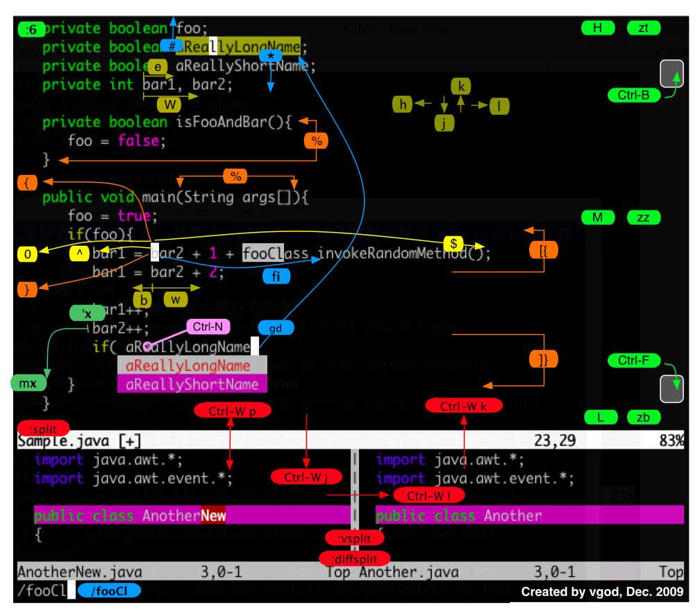This screenshot has height=614, width=700.
Task: Click the "Ctrl-F" page-down badge
Action: tap(634, 360)
